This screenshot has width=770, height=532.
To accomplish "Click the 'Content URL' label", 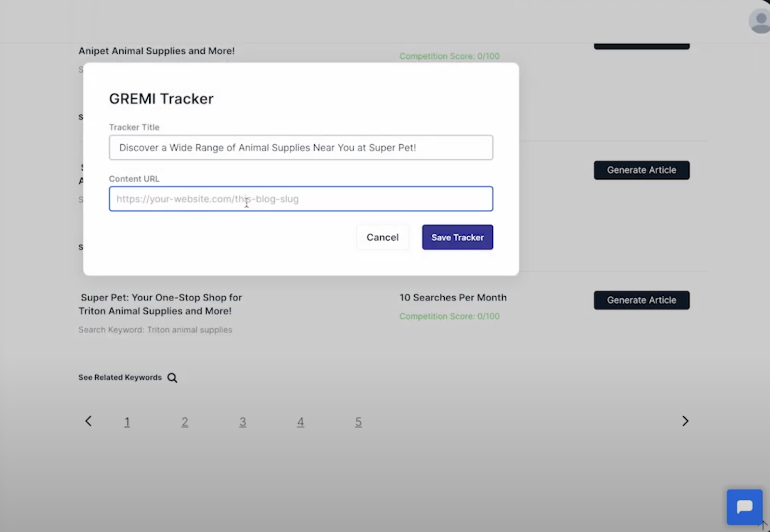I will [x=134, y=179].
